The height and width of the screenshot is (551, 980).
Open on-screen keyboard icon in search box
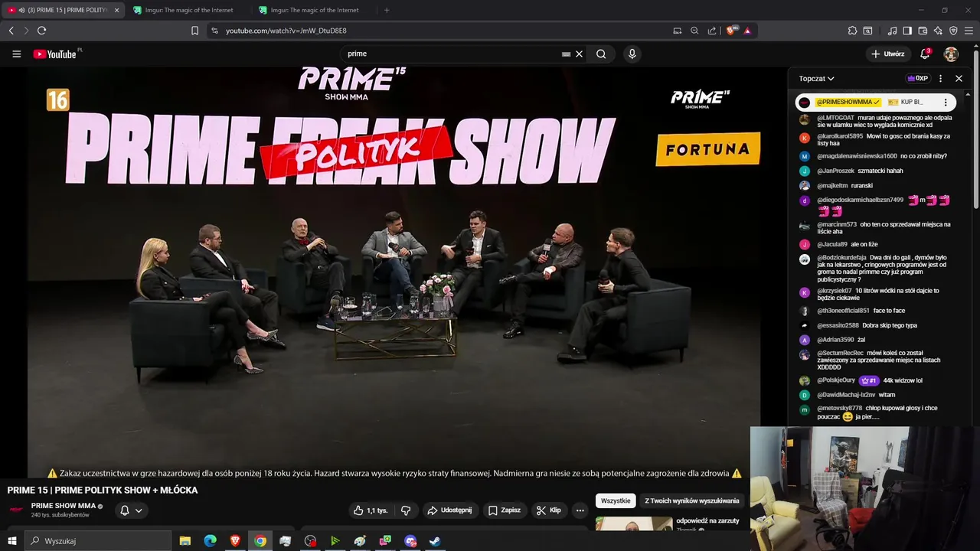[566, 54]
